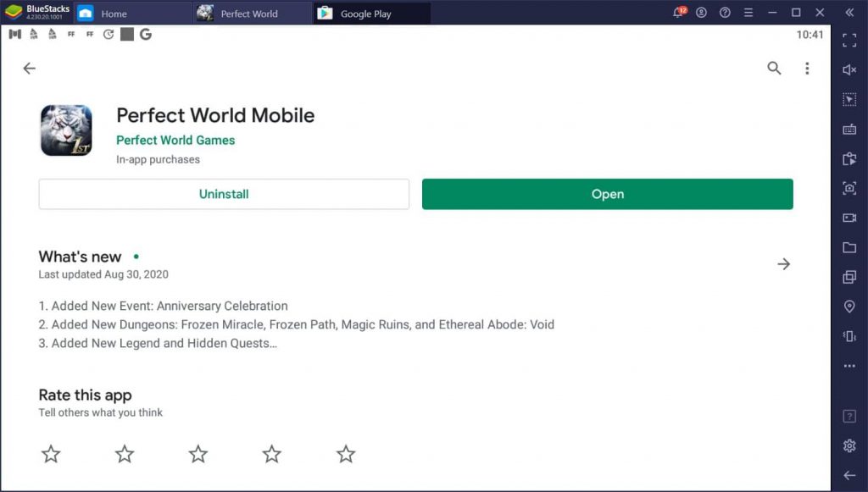Screen dimensions: 868x492
Task: Show more sidebar tools (three dots)
Action: tap(849, 366)
